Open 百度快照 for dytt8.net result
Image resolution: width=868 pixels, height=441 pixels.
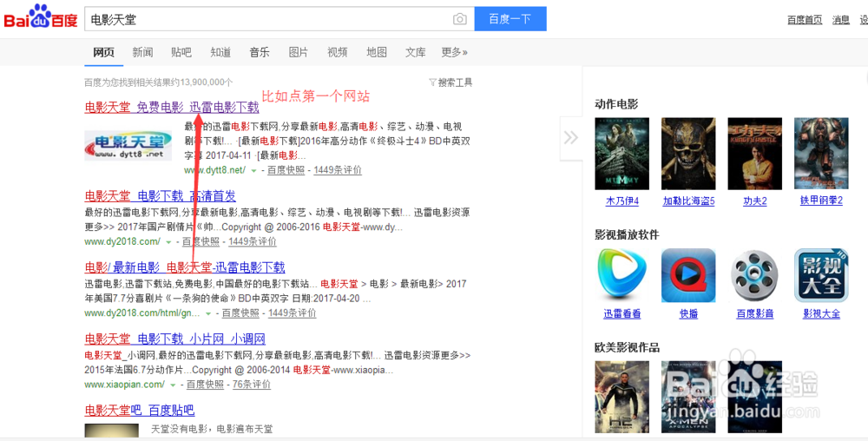(x=286, y=170)
